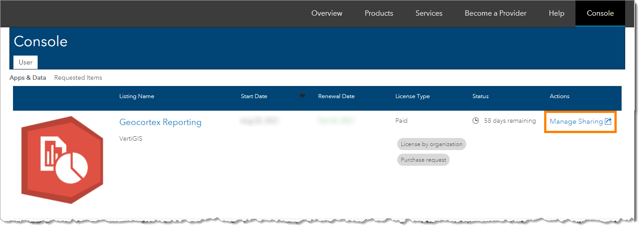The height and width of the screenshot is (233, 644).
Task: Open the Services menu item
Action: pos(429,13)
